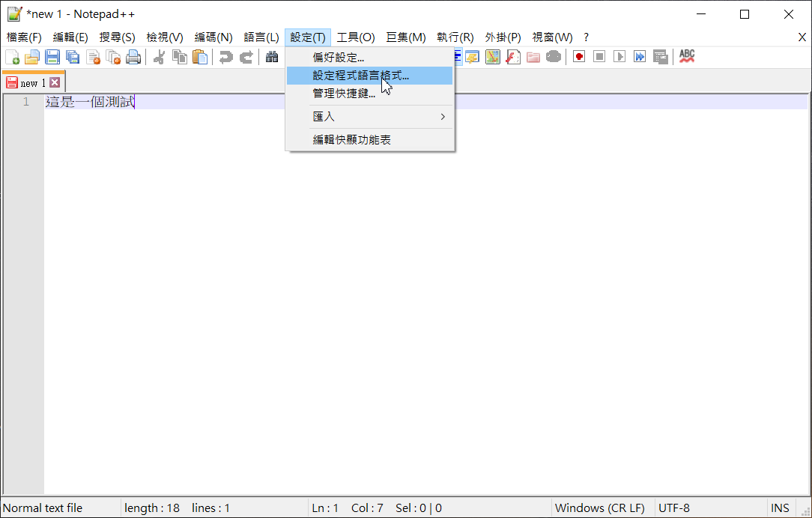This screenshot has height=518, width=812.
Task: Click the Save All icon
Action: tap(73, 57)
